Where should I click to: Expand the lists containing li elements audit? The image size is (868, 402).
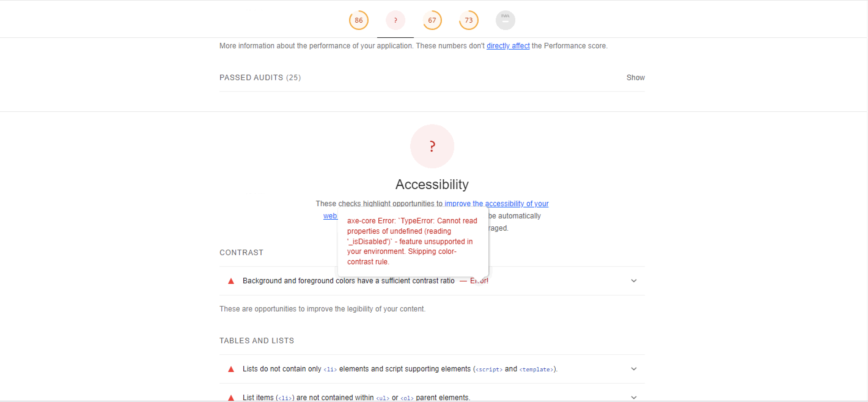pyautogui.click(x=634, y=369)
